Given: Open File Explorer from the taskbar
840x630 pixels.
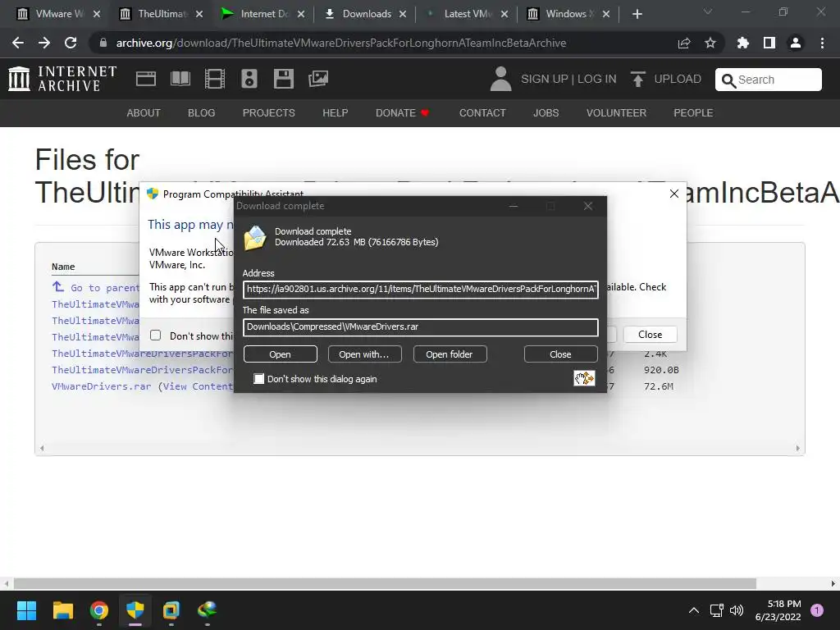Looking at the screenshot, I should 62,610.
